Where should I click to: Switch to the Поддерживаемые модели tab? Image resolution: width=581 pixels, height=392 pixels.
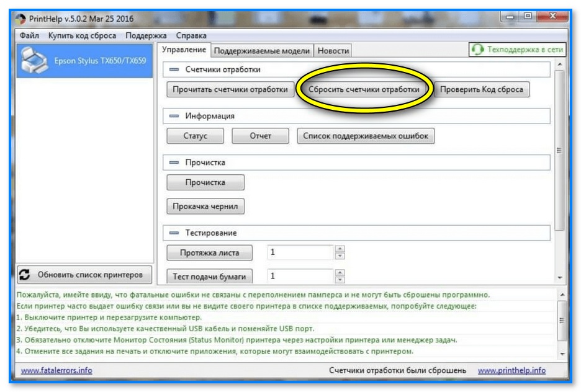pos(261,51)
